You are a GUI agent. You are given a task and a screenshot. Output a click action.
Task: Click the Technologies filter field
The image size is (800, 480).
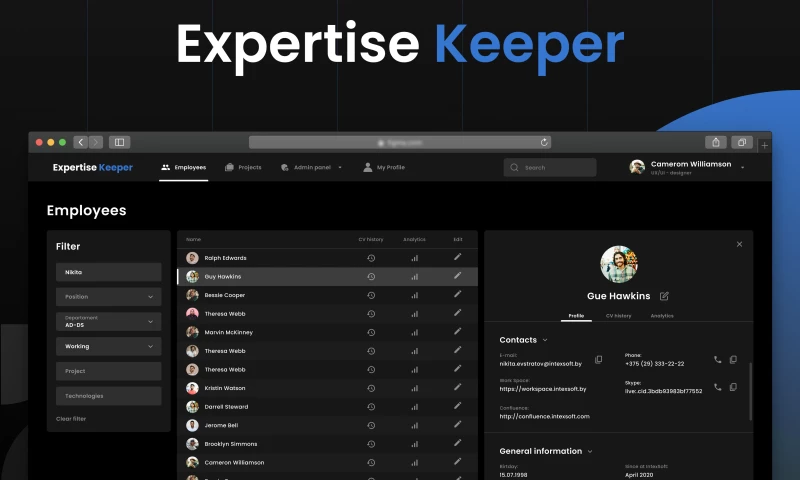click(x=109, y=396)
